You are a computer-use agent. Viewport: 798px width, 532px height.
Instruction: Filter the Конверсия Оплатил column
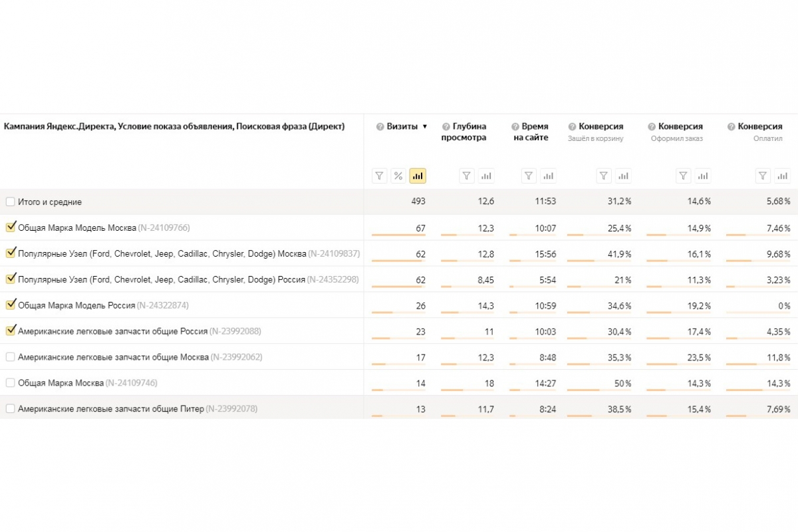click(x=763, y=176)
